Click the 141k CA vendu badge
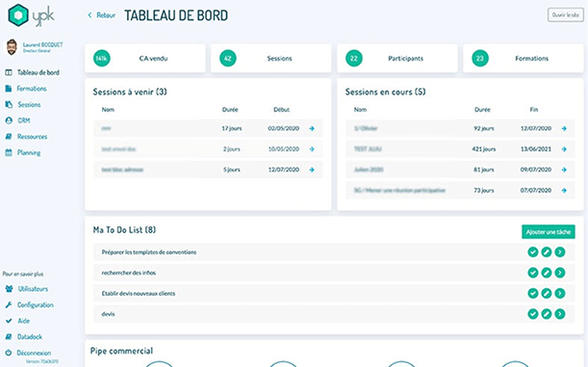The height and width of the screenshot is (367, 588). pyautogui.click(x=102, y=58)
